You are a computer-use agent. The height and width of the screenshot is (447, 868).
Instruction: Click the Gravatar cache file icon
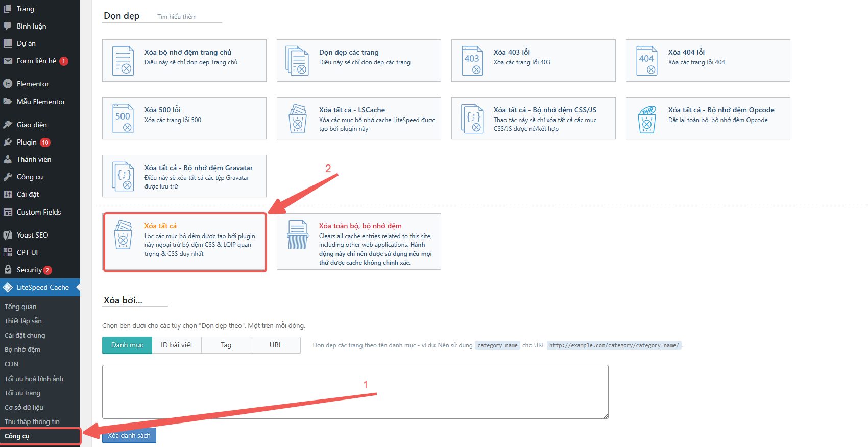[123, 176]
